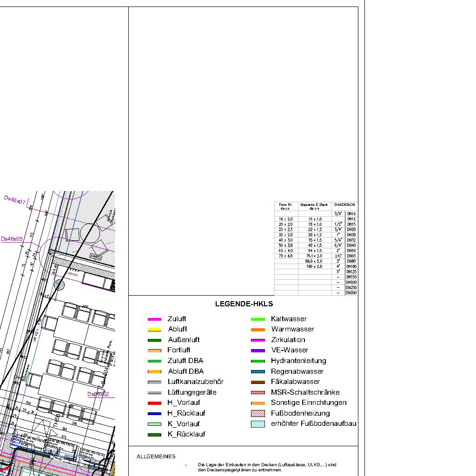Image resolution: width=476 pixels, height=476 pixels.
Task: Click the red H_Vorlauf color swatch
Action: 154,403
